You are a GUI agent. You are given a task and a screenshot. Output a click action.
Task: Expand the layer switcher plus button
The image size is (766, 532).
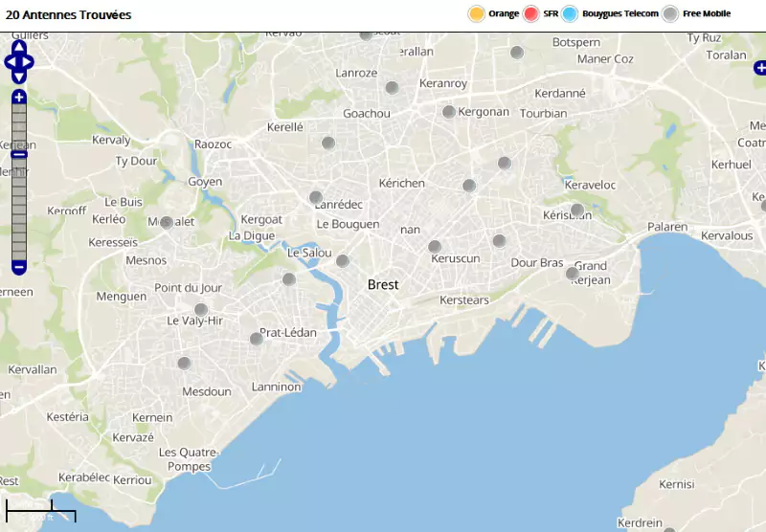pyautogui.click(x=760, y=68)
